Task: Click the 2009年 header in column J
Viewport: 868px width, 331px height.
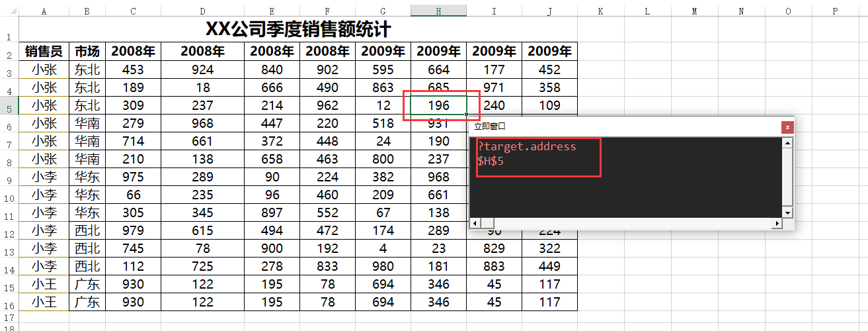Action: click(549, 52)
